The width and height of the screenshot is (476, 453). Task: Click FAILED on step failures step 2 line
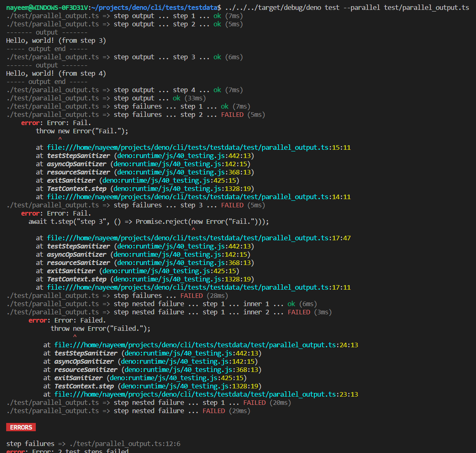[x=232, y=115]
